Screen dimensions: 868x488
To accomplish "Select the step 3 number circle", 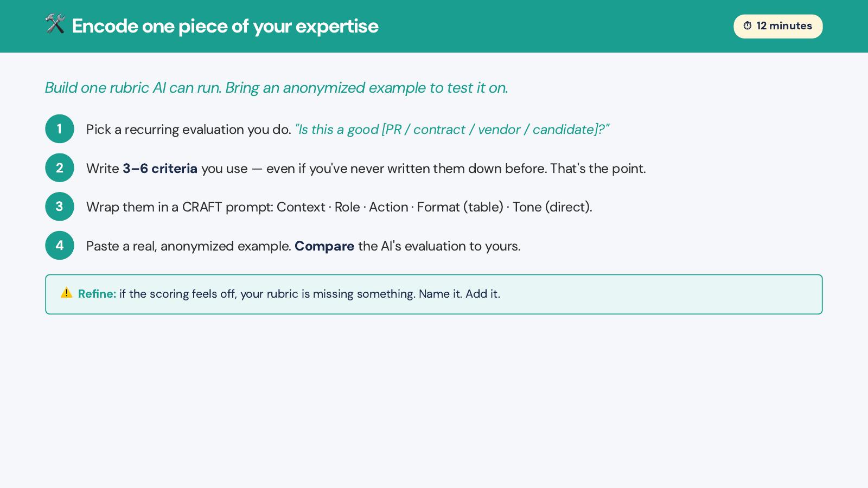I will (x=60, y=207).
